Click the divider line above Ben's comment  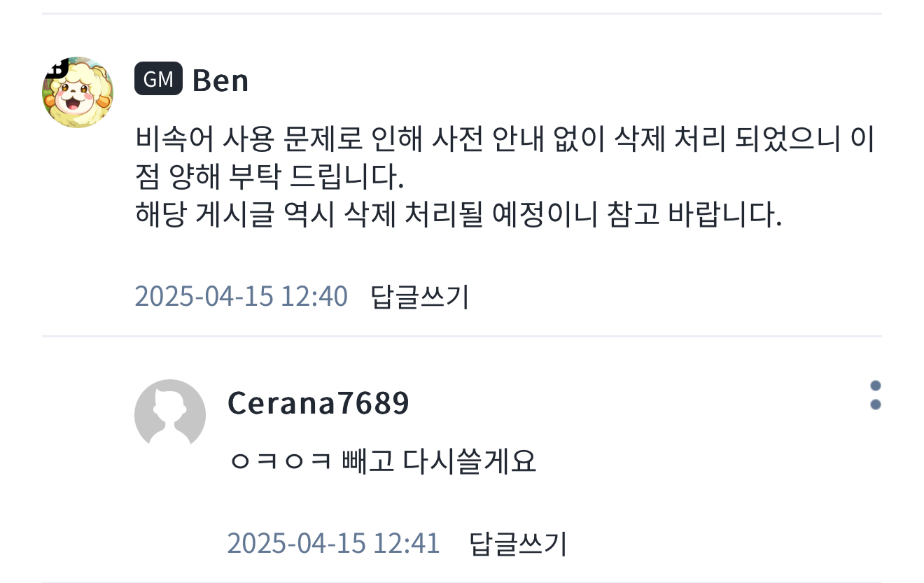[462, 13]
